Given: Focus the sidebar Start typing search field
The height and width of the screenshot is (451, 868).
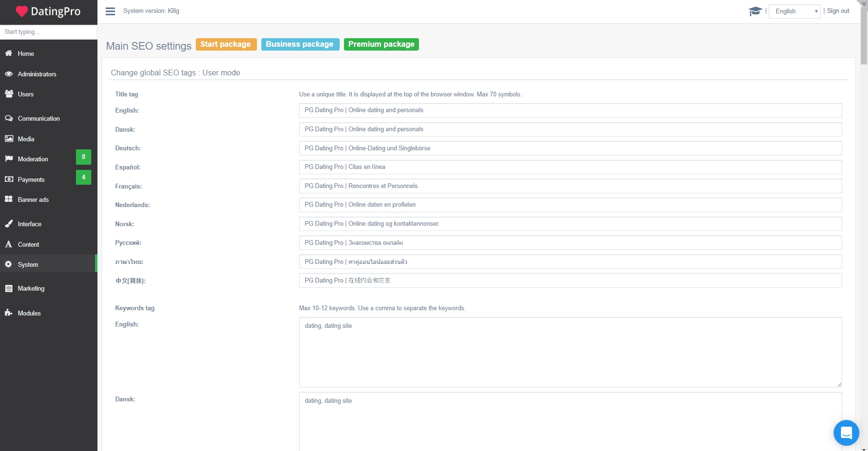Looking at the screenshot, I should pos(48,32).
